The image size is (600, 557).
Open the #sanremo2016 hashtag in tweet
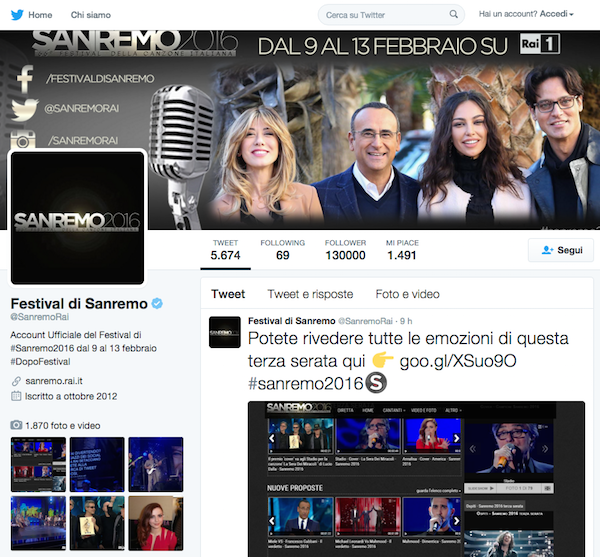coord(305,383)
